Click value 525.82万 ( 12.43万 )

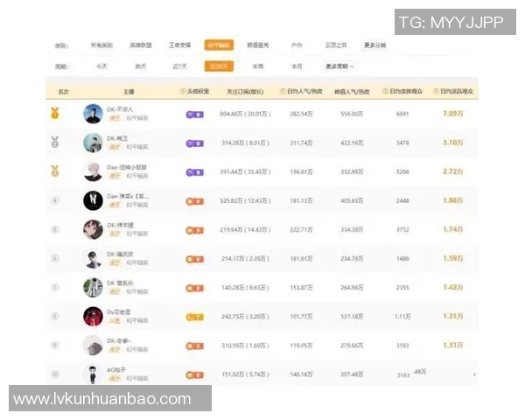coord(245,200)
